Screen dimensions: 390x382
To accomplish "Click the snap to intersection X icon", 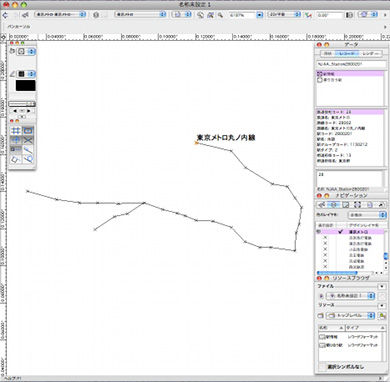I will point(28,140).
